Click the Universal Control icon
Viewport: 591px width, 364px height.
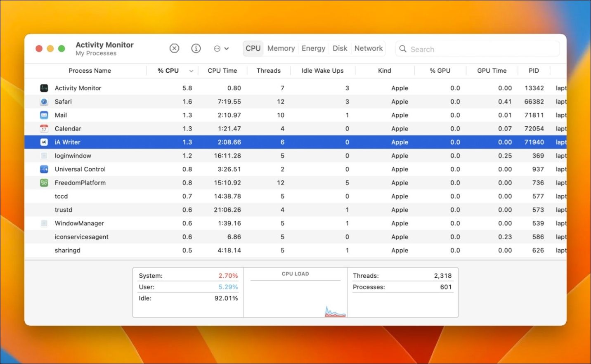pos(44,169)
